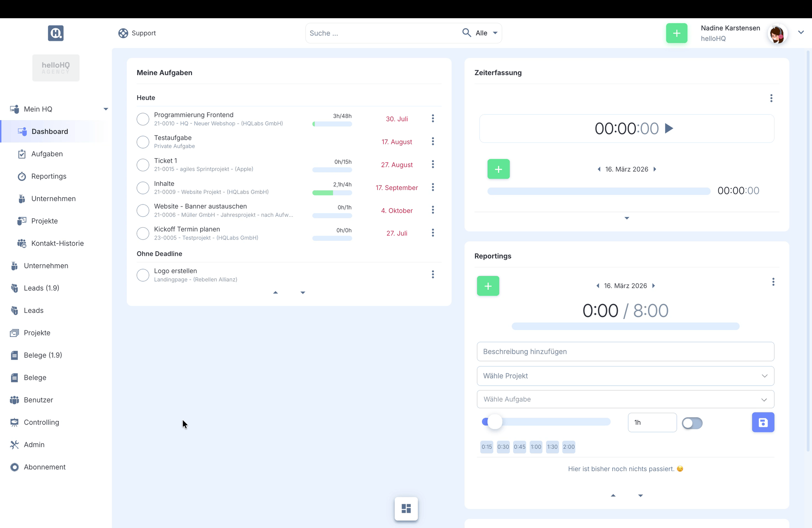Open the dashboard widget layout button
The height and width of the screenshot is (528, 812).
pos(406,509)
